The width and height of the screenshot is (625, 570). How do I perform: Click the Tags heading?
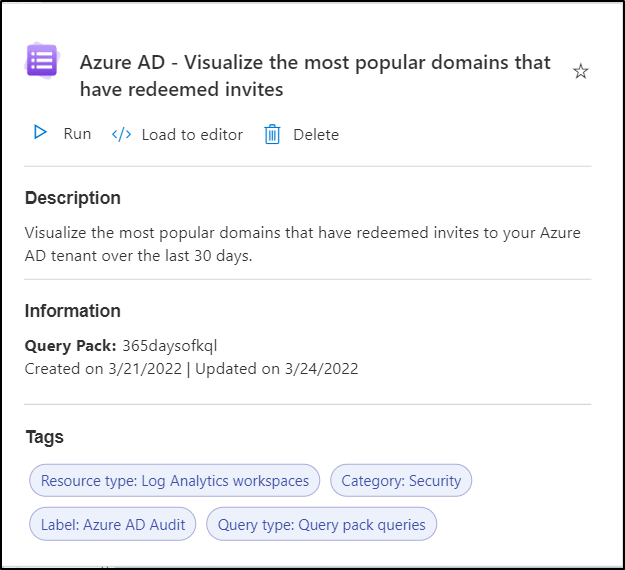(x=44, y=437)
